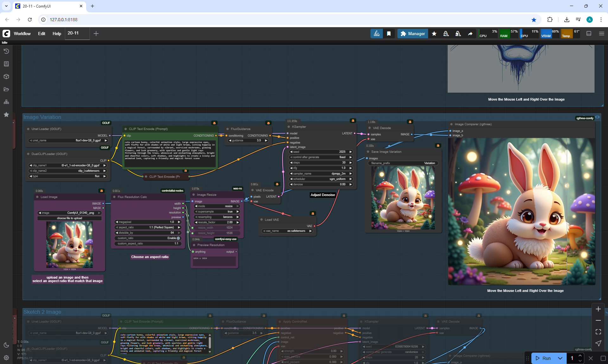Expand the Run button options chevron

click(560, 358)
